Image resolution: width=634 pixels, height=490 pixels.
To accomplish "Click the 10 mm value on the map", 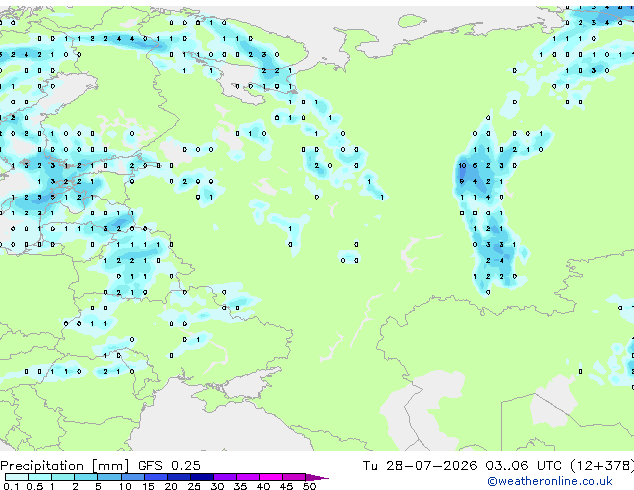I will pyautogui.click(x=462, y=165).
